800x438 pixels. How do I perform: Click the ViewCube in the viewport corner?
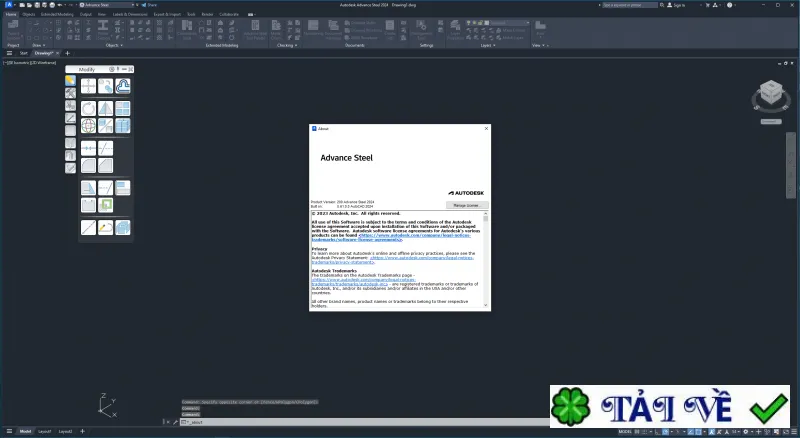pos(771,94)
